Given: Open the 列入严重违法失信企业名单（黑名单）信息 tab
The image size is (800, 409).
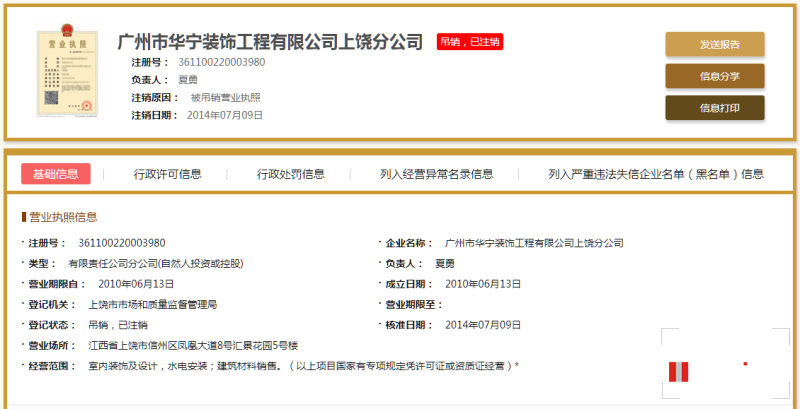Looking at the screenshot, I should [656, 174].
